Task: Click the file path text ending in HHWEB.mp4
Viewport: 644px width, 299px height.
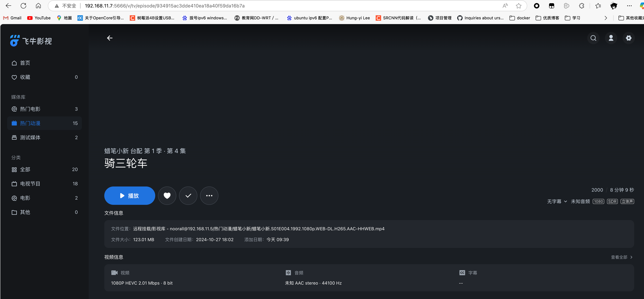Action: (x=259, y=229)
